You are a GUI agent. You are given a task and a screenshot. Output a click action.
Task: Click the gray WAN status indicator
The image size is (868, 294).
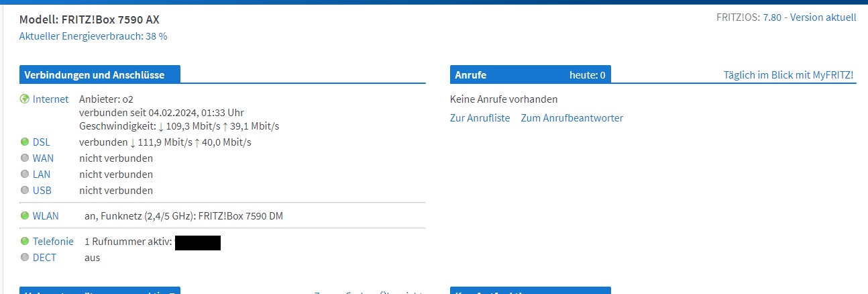coord(25,158)
